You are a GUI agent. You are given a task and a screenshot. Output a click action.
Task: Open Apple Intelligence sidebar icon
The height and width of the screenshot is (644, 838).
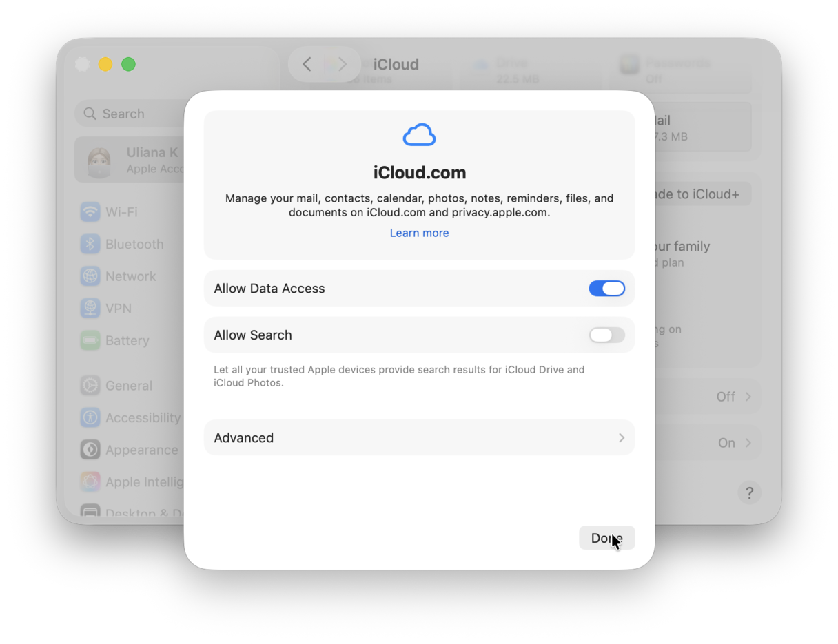[x=90, y=482]
